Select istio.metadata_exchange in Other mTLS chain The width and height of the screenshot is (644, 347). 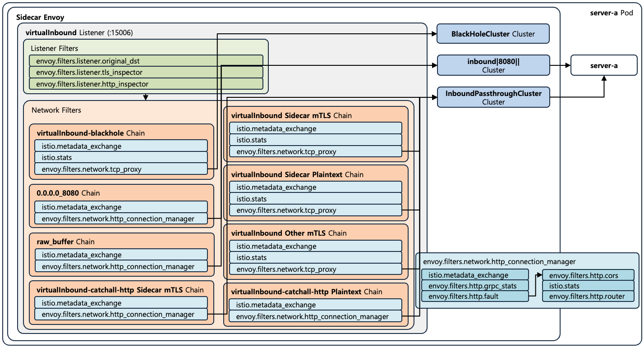tap(316, 246)
